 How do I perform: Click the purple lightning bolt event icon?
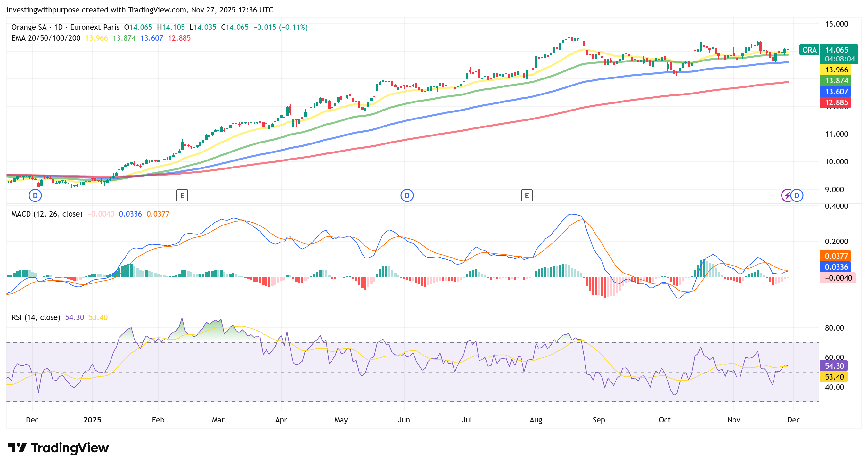click(x=787, y=195)
